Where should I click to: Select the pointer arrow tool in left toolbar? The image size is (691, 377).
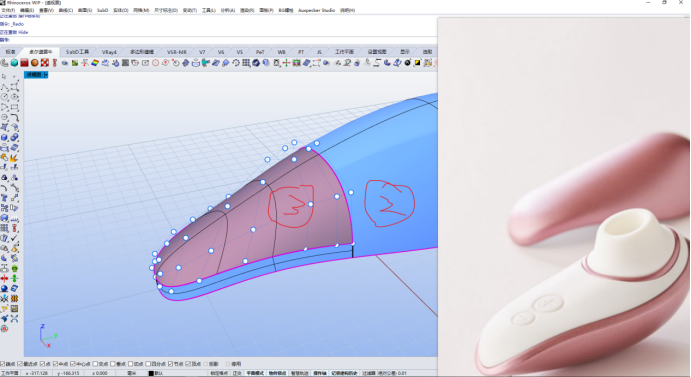4,76
